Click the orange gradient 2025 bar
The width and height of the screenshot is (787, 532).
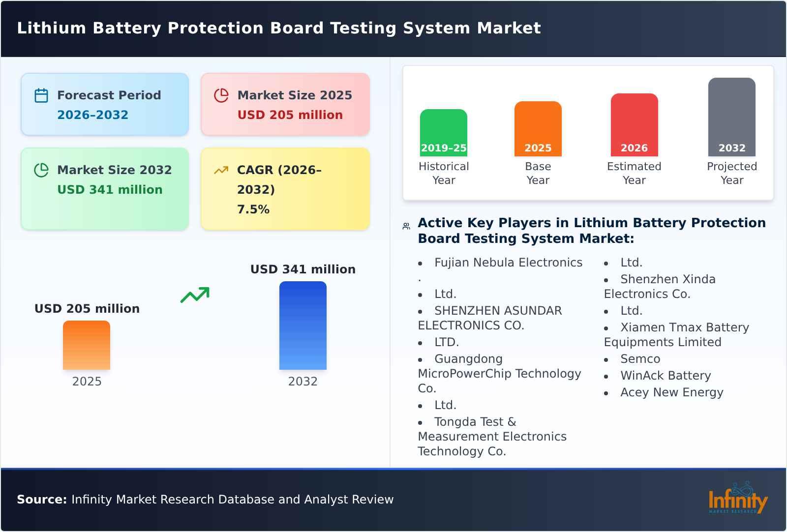click(x=86, y=345)
